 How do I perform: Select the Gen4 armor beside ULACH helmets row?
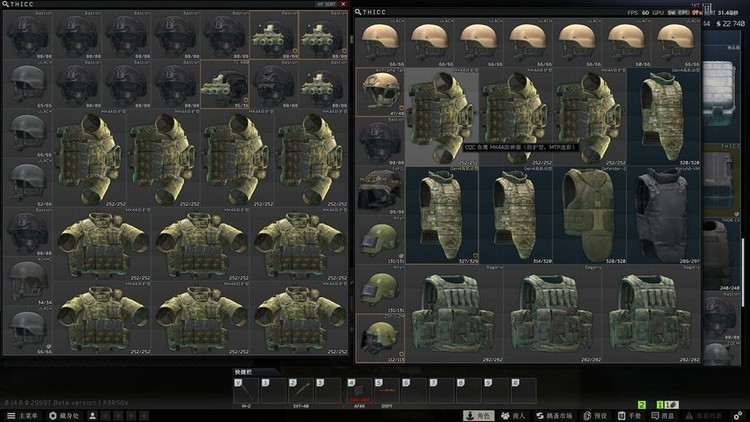(663, 117)
